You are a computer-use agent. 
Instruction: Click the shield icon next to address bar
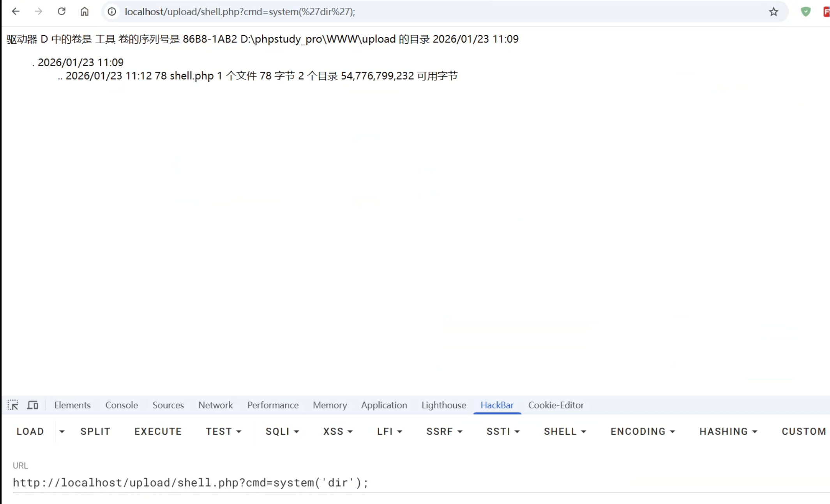click(805, 11)
